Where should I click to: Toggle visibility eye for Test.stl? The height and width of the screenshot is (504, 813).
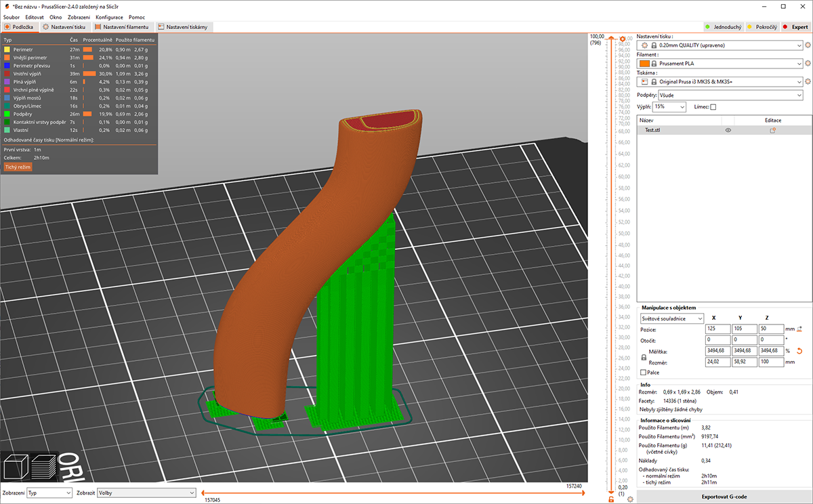[728, 130]
